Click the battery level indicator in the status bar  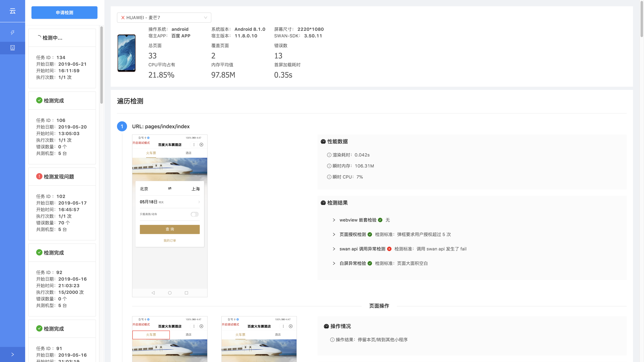[x=194, y=138]
